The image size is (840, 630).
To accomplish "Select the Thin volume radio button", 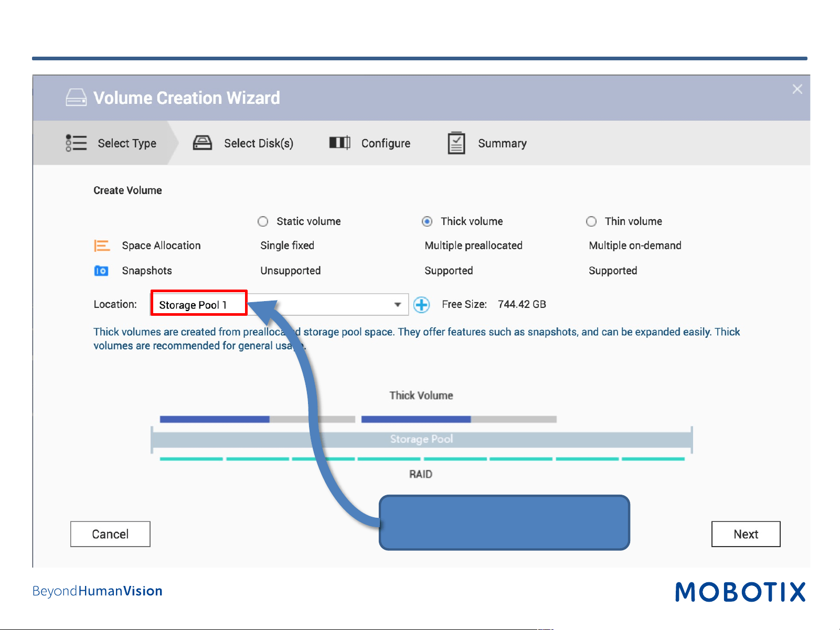I will point(591,221).
